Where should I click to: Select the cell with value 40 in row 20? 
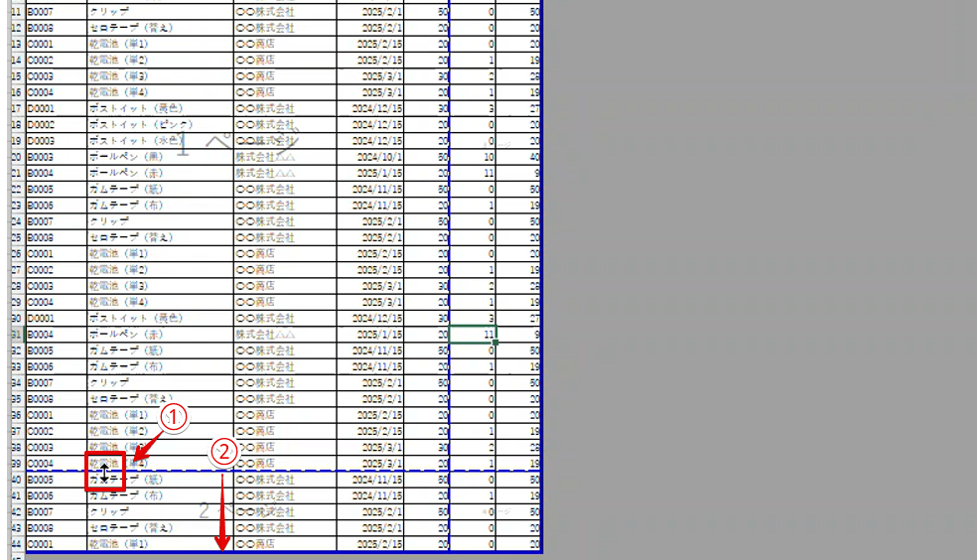tap(519, 156)
